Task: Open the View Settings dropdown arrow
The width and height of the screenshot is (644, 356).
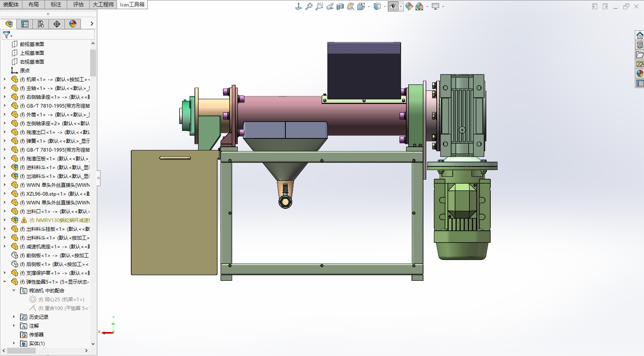Action: [443, 6]
